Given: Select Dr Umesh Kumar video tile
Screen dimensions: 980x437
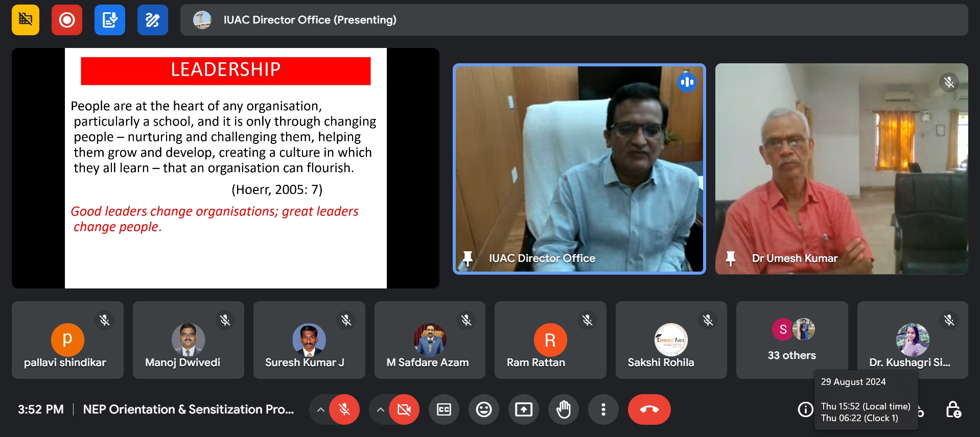Looking at the screenshot, I should pyautogui.click(x=841, y=168).
